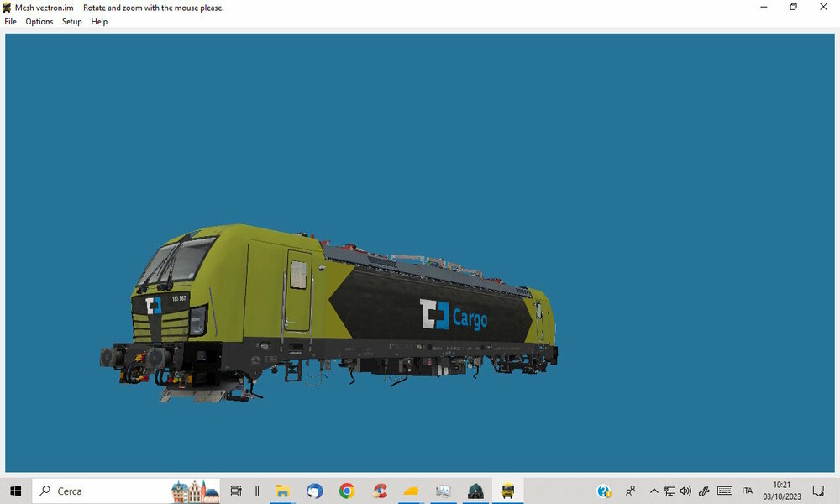840x504 pixels.
Task: Click the mesh viewer app icon in the title bar
Action: click(7, 8)
